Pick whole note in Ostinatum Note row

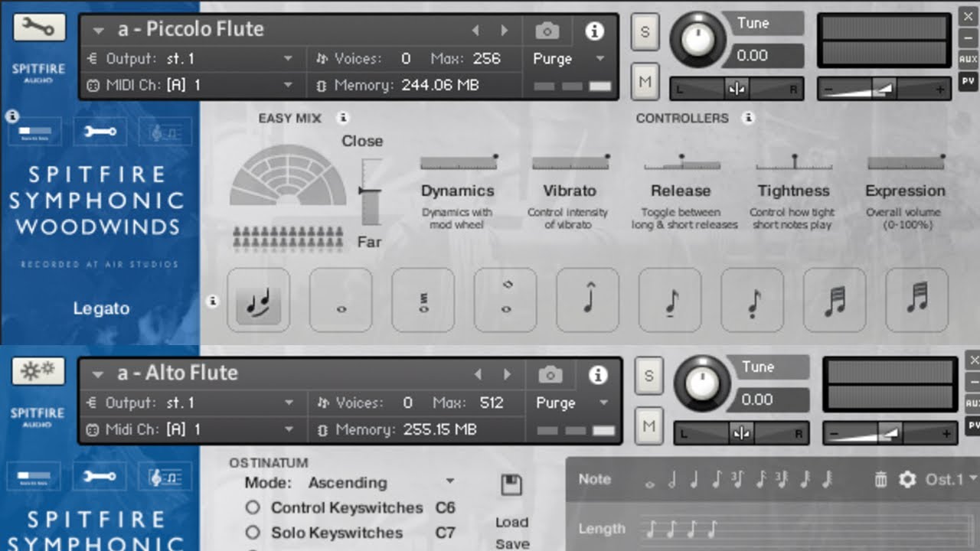[x=651, y=484]
